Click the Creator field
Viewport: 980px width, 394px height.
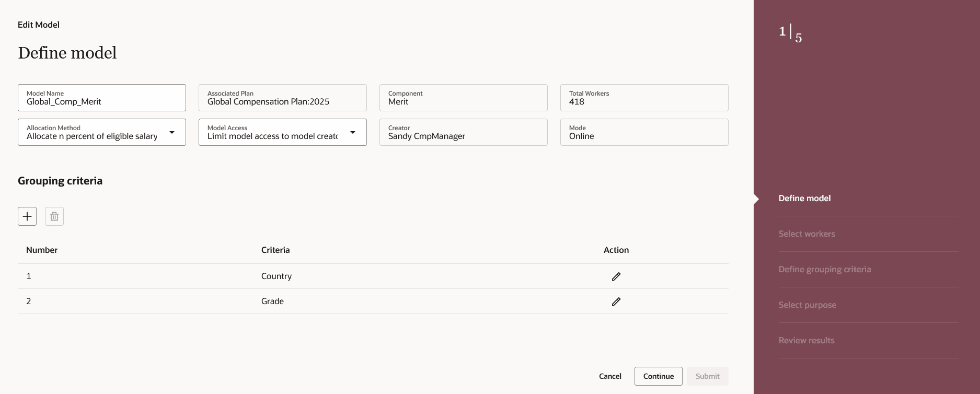[x=464, y=133]
